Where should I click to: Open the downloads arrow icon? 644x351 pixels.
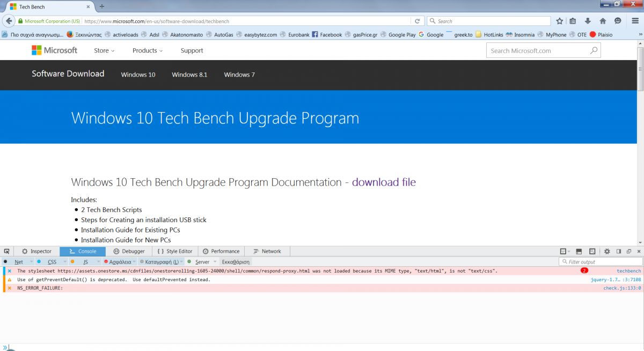[588, 21]
